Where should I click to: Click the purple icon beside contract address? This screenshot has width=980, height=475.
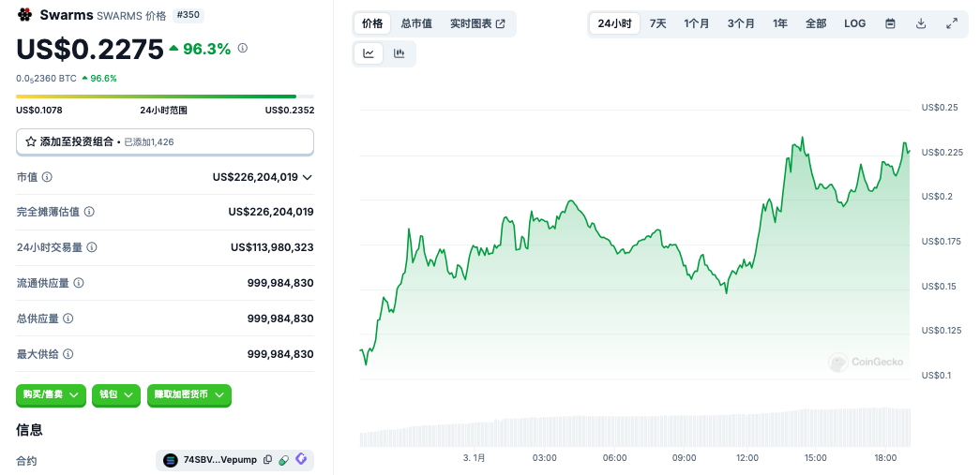coord(301,459)
